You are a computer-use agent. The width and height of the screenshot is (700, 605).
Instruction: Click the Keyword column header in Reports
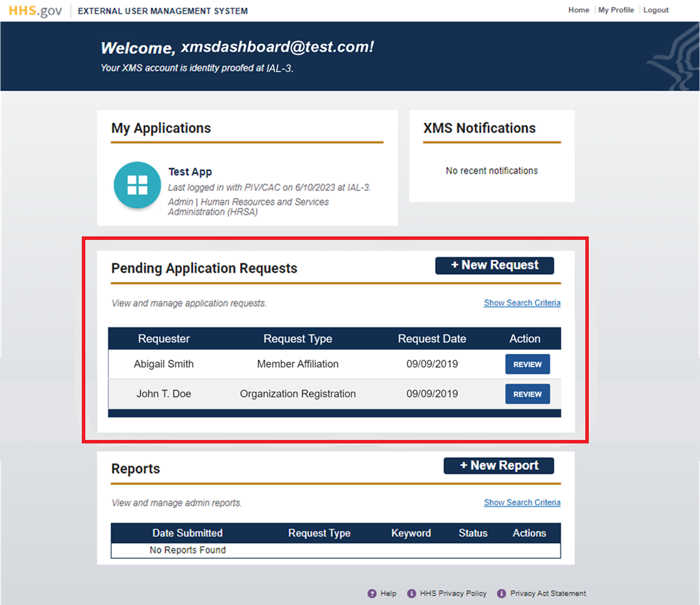(411, 533)
